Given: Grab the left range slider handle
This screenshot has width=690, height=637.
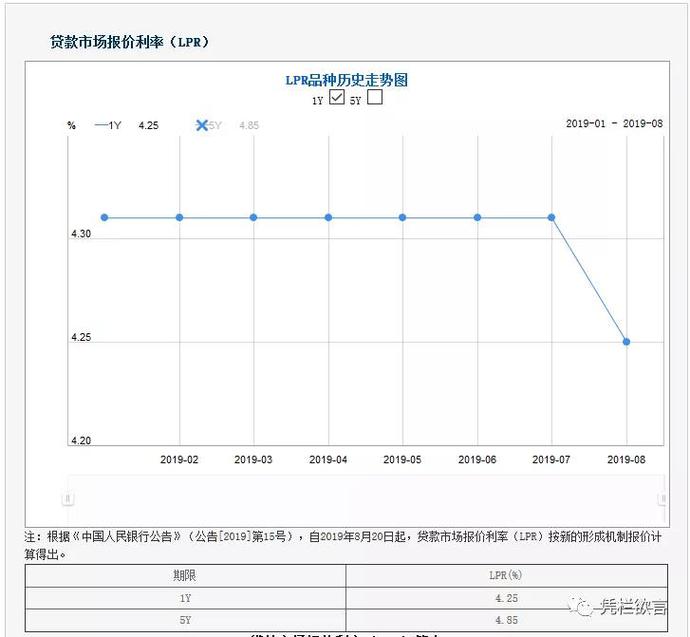Looking at the screenshot, I should pyautogui.click(x=67, y=499).
